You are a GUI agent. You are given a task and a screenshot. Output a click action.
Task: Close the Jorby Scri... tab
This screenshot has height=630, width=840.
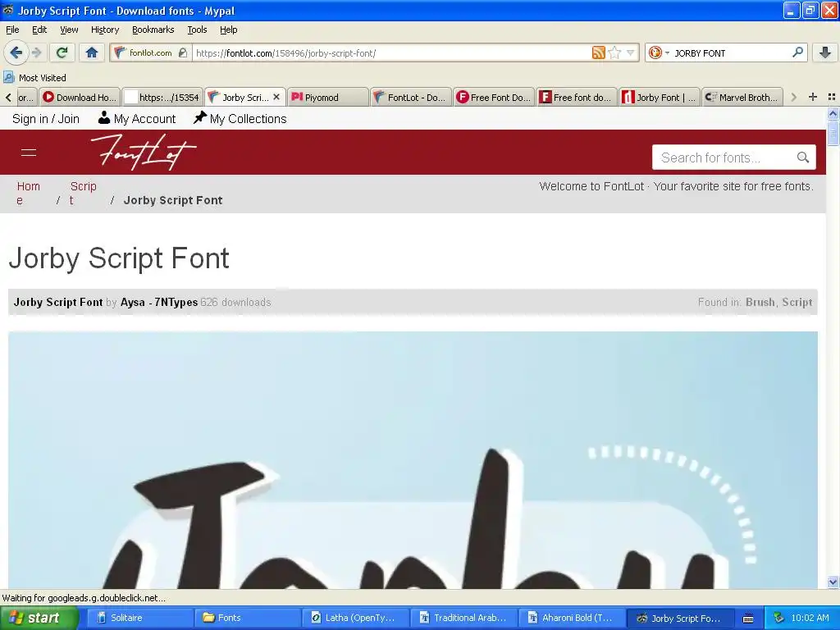[x=276, y=97]
